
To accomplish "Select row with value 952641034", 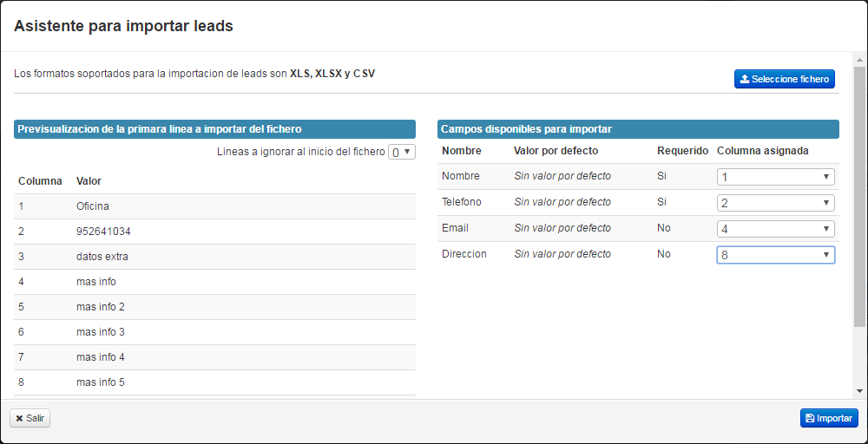I will 214,232.
